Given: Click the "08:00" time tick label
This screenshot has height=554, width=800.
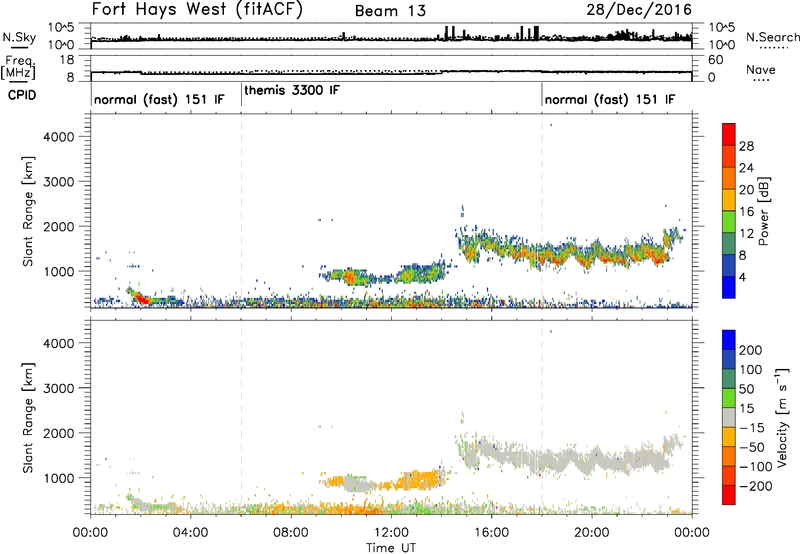Looking at the screenshot, I should [x=291, y=533].
